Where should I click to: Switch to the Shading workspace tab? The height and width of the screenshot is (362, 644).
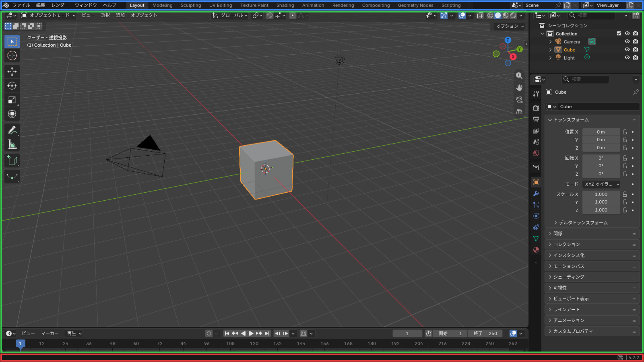285,5
